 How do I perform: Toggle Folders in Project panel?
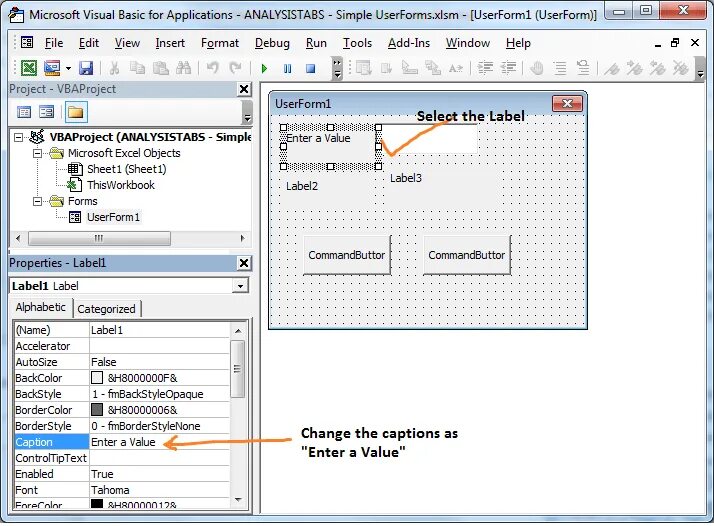[76, 112]
